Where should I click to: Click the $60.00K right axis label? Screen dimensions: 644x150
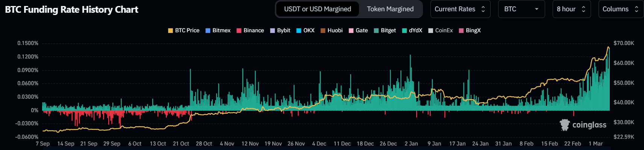[x=624, y=63]
